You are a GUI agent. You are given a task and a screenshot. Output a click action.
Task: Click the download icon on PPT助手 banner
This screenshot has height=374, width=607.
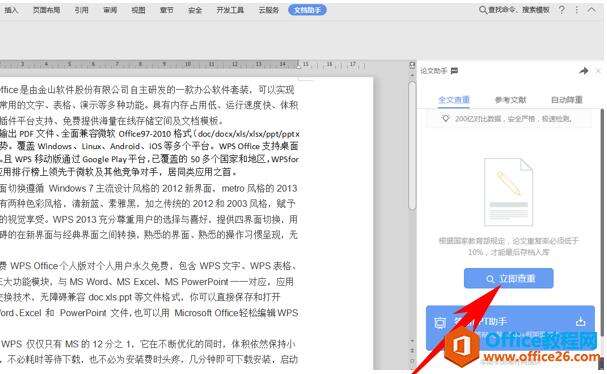pyautogui.click(x=581, y=321)
